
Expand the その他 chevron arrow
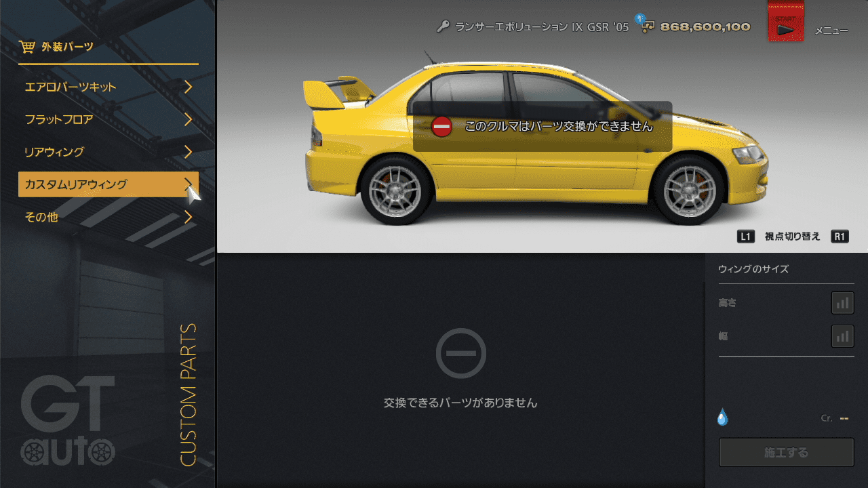188,217
